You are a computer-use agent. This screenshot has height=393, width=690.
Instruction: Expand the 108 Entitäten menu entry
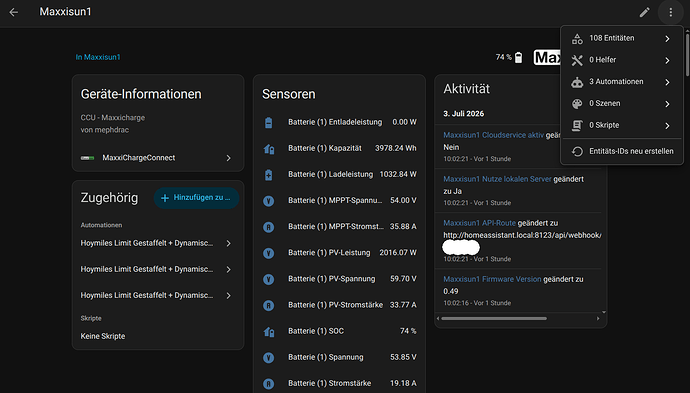coord(622,38)
